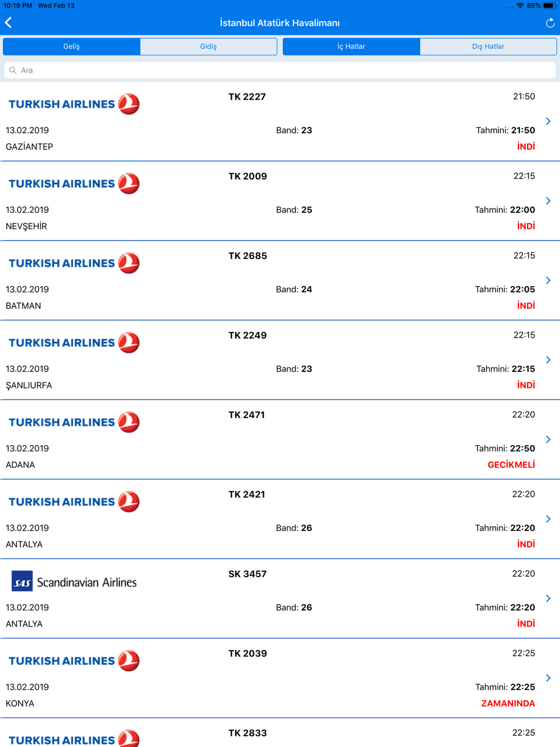Viewport: 560px width, 747px height.
Task: Open TK 2685 Batman flight row
Action: pos(280,281)
